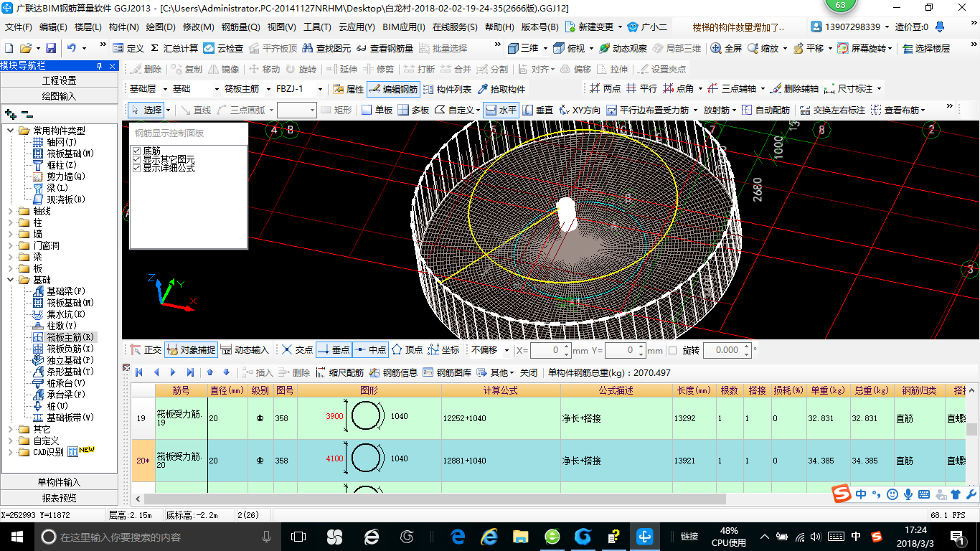Expand the 门窗洞 tree node
The height and width of the screenshot is (551, 980).
click(11, 245)
